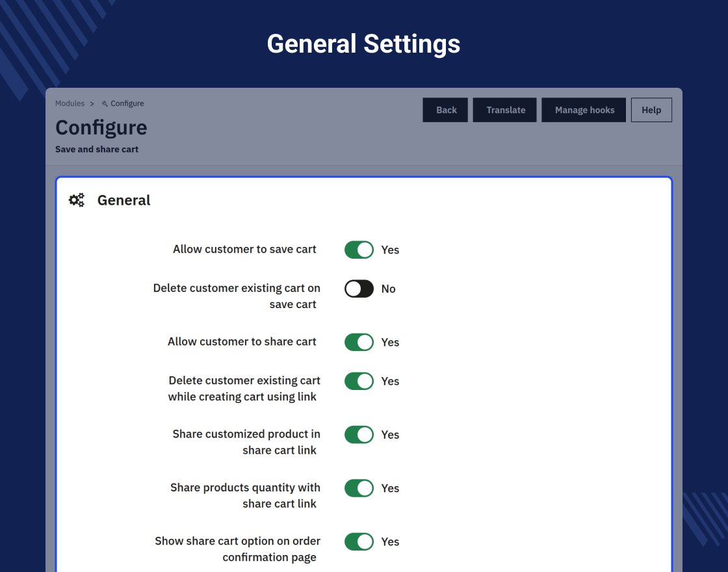Click the General Settings banner title

[x=363, y=44]
